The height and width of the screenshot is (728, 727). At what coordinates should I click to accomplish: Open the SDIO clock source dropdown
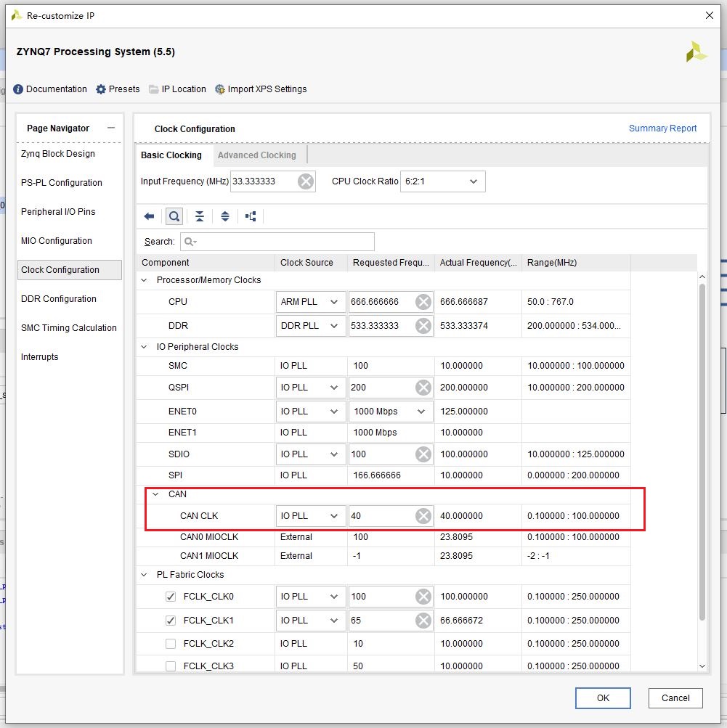coord(311,454)
